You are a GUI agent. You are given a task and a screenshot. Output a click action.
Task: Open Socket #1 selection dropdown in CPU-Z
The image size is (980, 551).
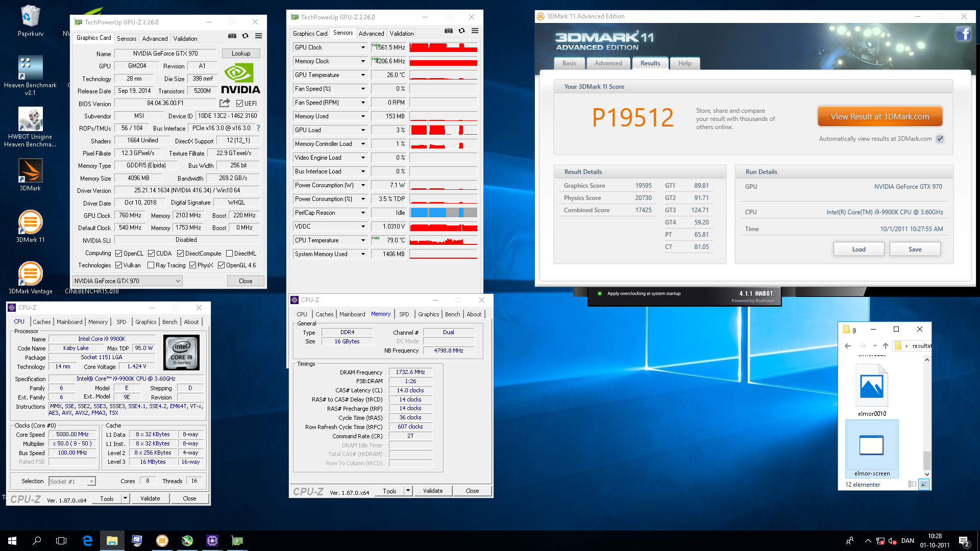click(x=72, y=481)
